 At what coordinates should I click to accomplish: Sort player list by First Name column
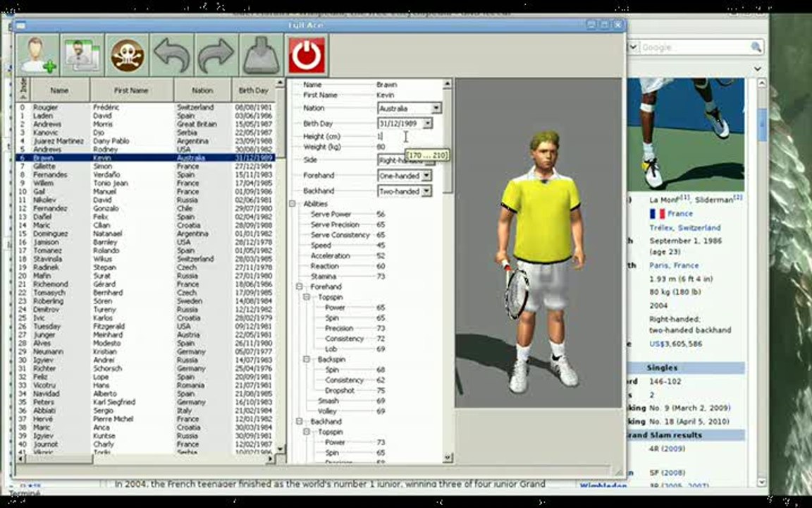coord(132,90)
